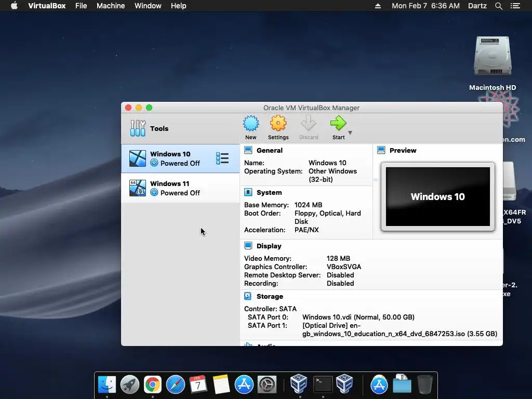Open the Notes app in the dock
This screenshot has width=532, height=399.
coord(221,384)
